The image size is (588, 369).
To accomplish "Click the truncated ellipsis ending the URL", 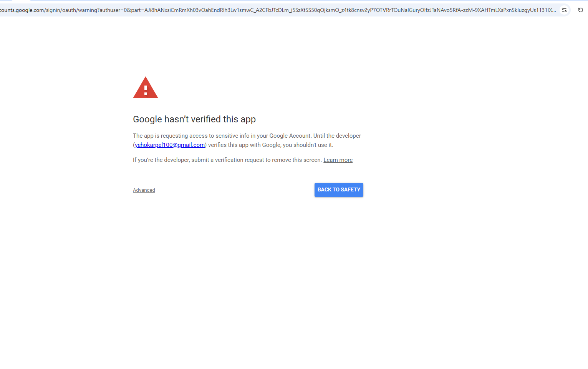I will 553,10.
